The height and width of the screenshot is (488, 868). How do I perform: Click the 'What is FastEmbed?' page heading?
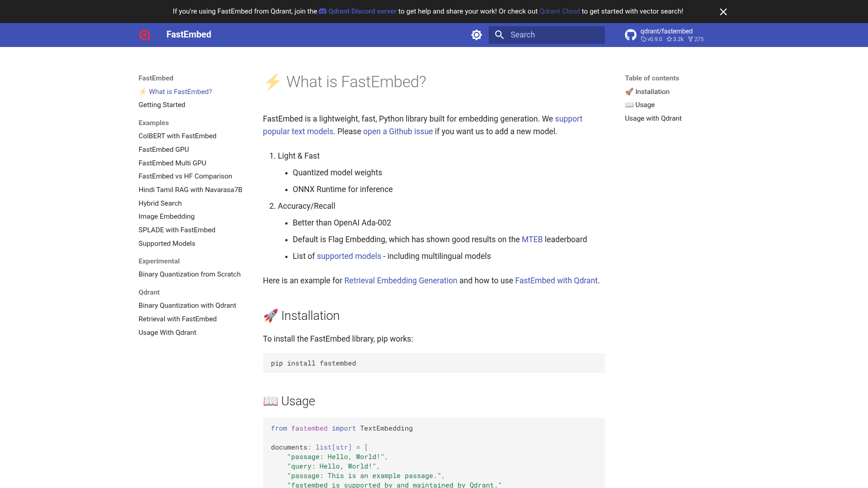344,82
